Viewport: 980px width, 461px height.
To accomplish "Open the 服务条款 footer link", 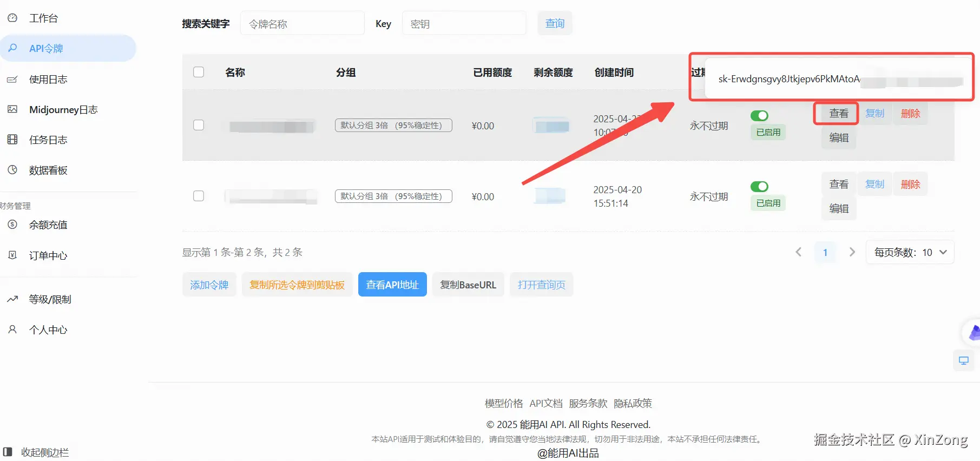I will click(x=588, y=403).
